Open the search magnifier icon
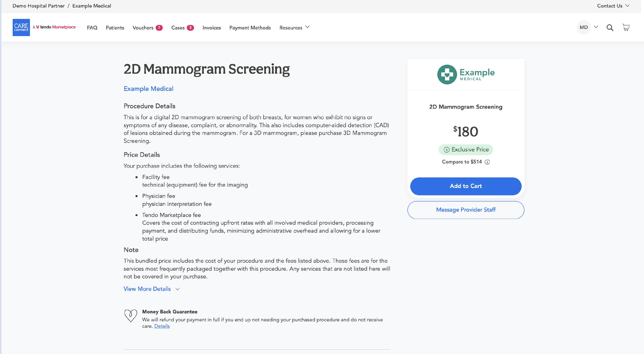This screenshot has height=354, width=644. pyautogui.click(x=610, y=27)
